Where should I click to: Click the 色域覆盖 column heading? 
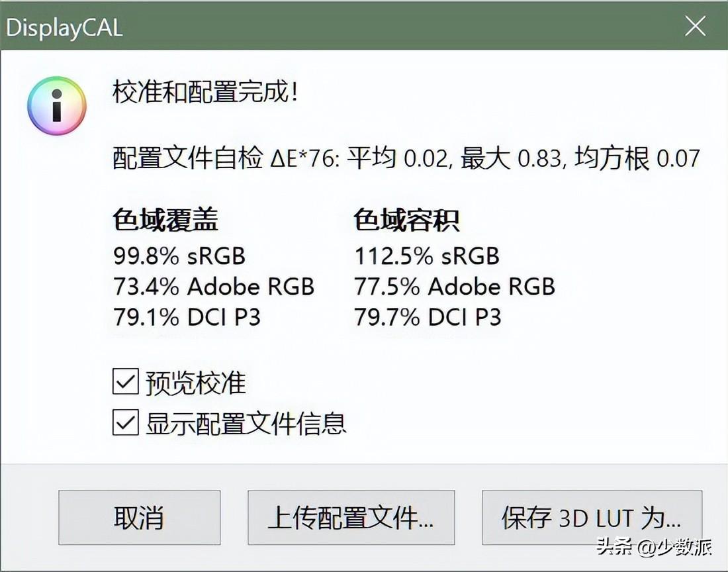click(165, 220)
